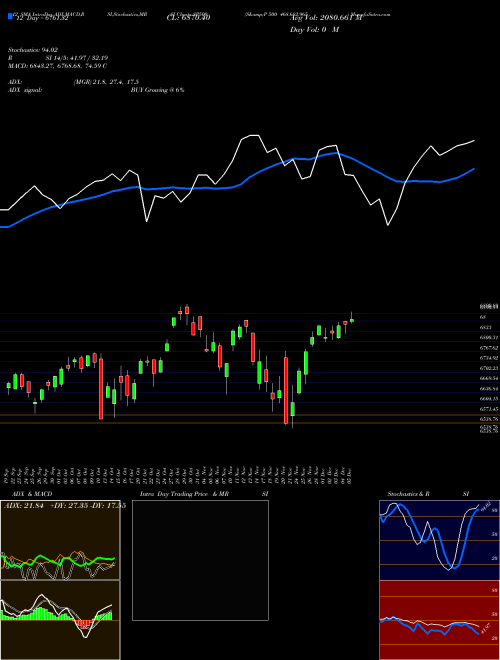Viewport: 500px width, 660px height.
Task: Click the ADX indicator chart panel
Action: pos(60,540)
